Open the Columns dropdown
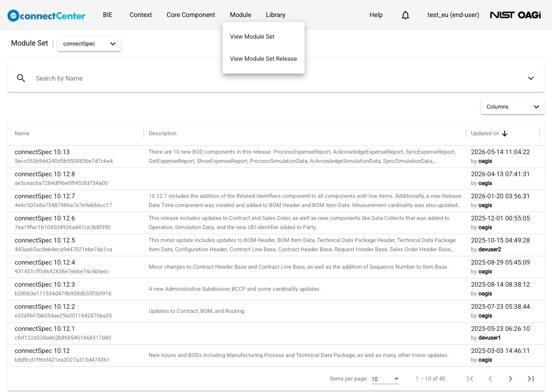Viewport: 552px width, 392px height. (x=513, y=107)
